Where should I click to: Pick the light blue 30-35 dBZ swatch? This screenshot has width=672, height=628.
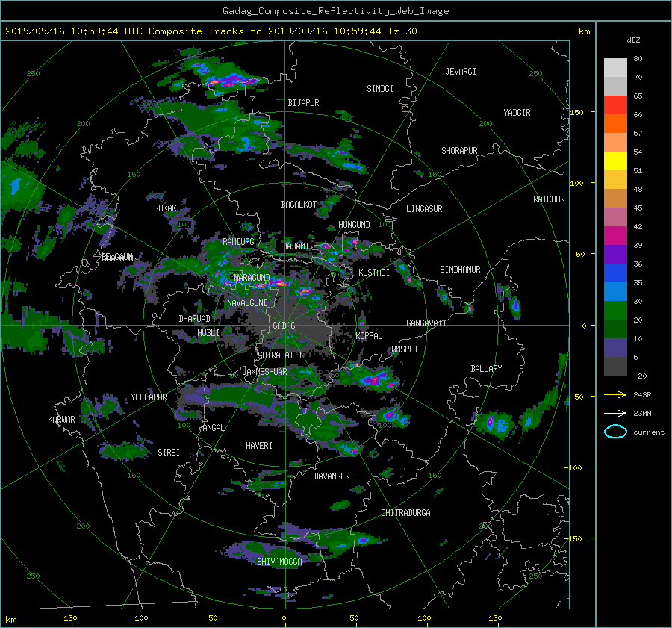point(615,292)
